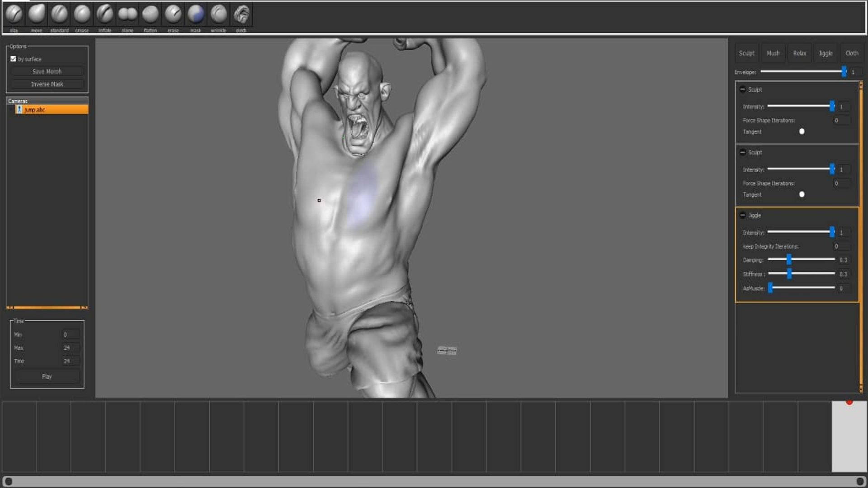Select the cloth brush

click(241, 14)
